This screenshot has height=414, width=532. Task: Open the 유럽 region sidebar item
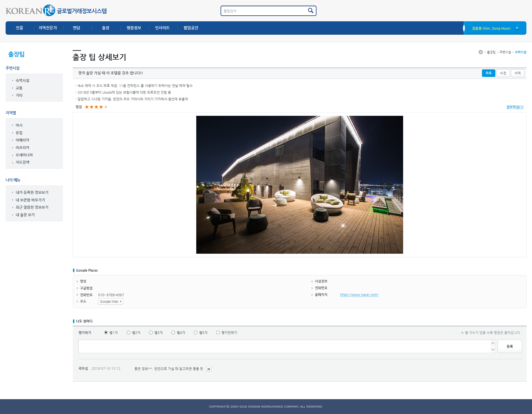tap(19, 133)
